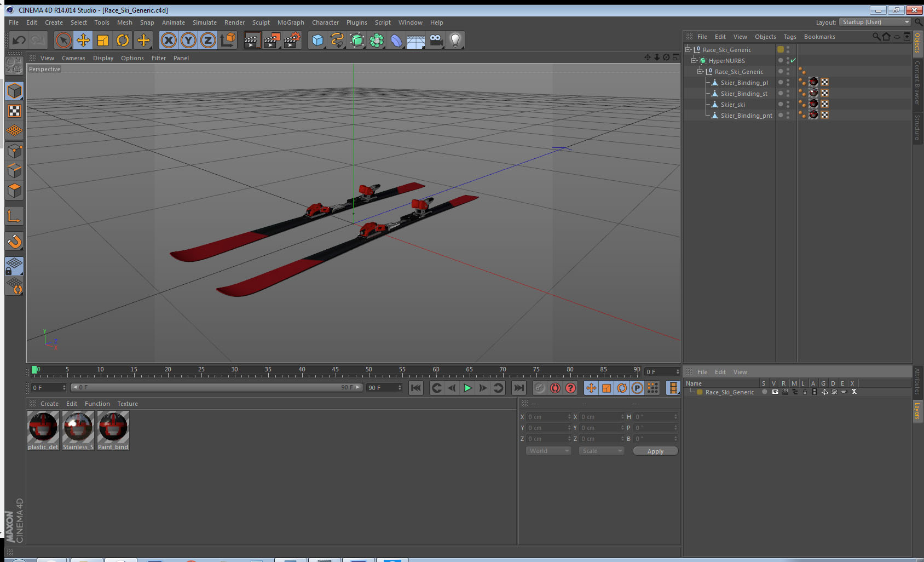Toggle Record Active Objects button

coord(540,388)
